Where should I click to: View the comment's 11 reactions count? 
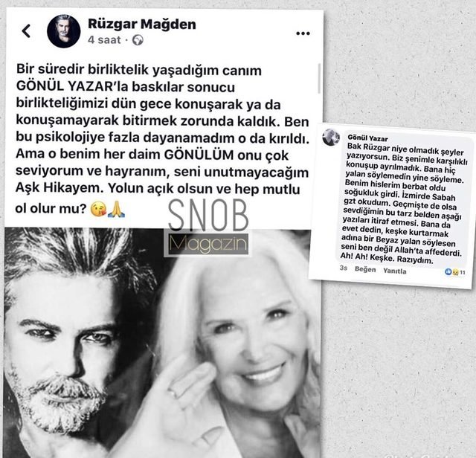point(463,273)
